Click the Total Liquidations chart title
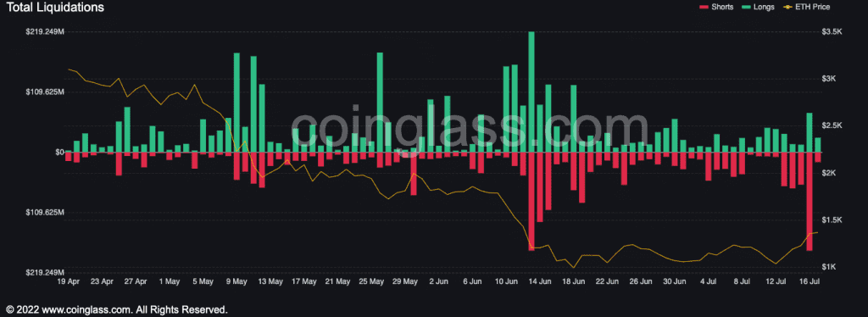Screen dimensions: 868x317 [54, 7]
